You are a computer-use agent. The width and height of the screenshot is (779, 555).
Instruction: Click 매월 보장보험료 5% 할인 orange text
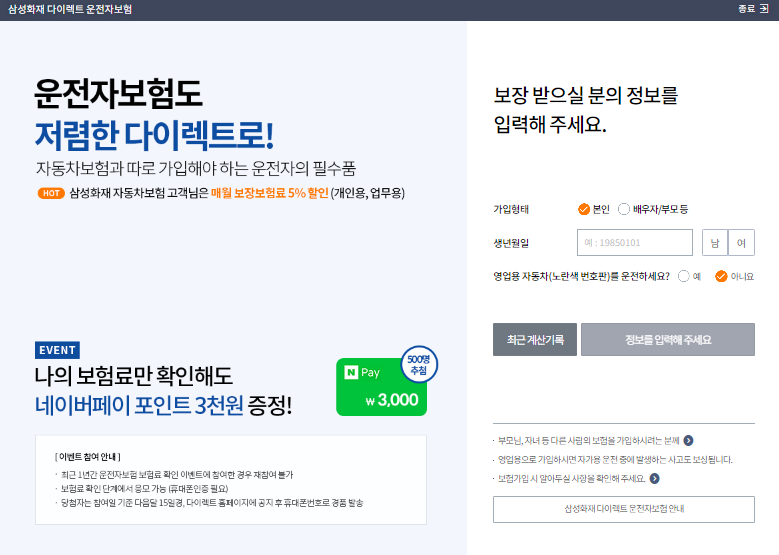point(270,193)
